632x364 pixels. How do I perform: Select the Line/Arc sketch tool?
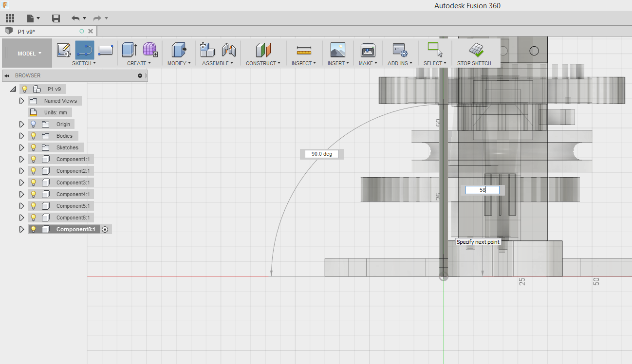(85, 50)
